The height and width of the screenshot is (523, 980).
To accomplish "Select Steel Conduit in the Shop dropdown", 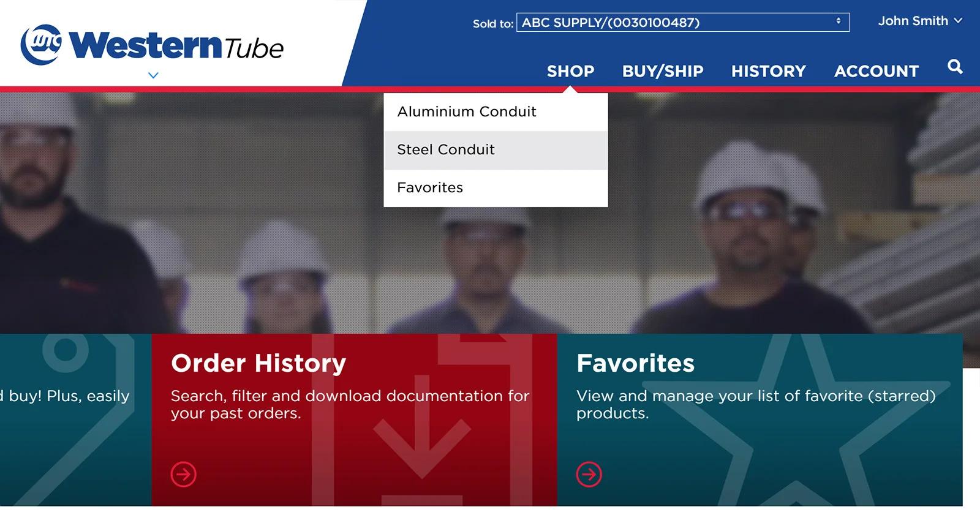I will click(x=445, y=149).
